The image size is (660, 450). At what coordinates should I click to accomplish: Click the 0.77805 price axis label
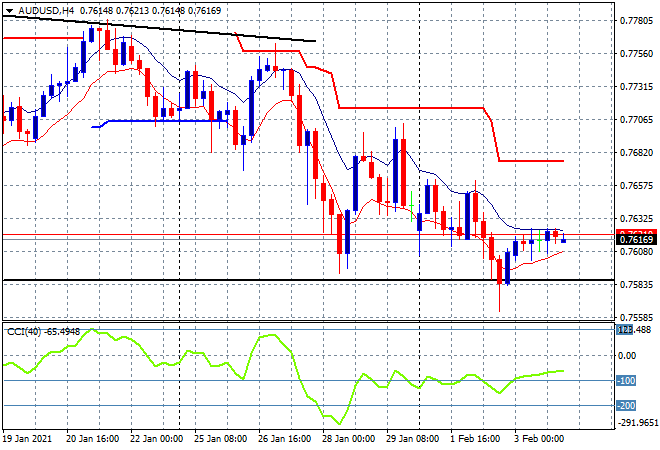636,20
